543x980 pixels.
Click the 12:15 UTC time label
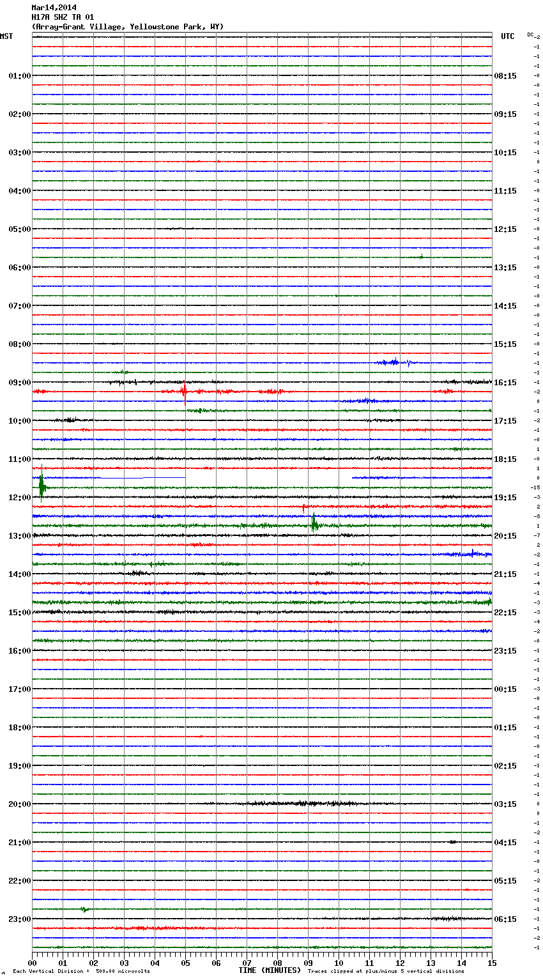[x=505, y=229]
